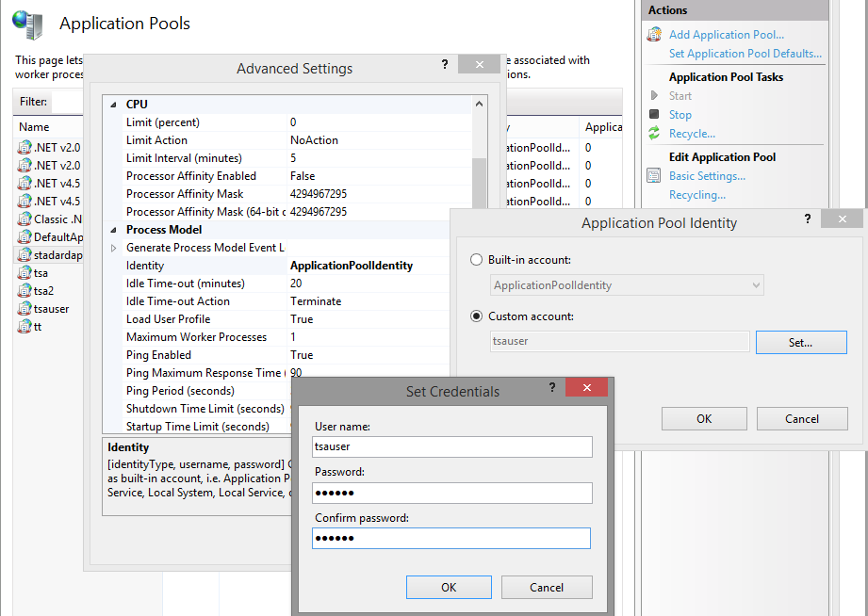The image size is (868, 616).
Task: Click the Advanced Settings scrollbar thumb
Action: pyautogui.click(x=479, y=183)
